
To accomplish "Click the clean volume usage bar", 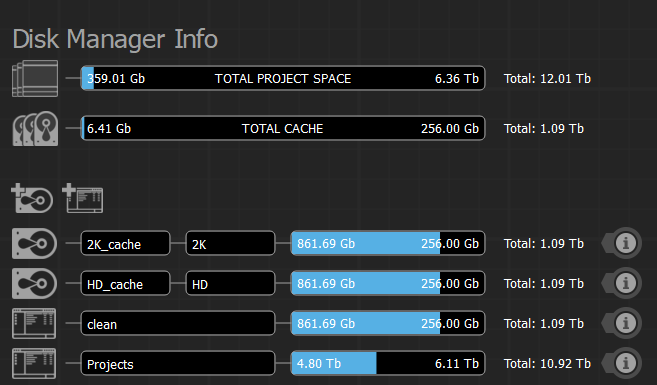I will 388,323.
